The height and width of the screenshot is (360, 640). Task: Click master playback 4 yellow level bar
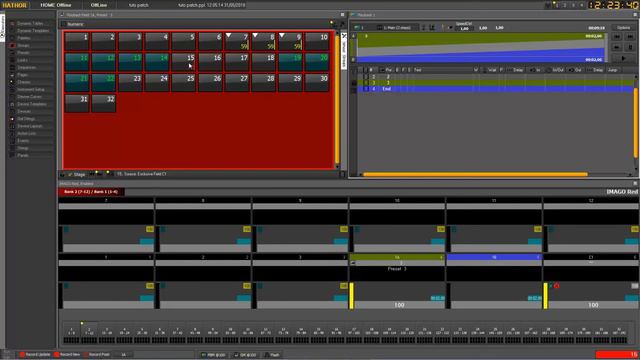click(351, 296)
